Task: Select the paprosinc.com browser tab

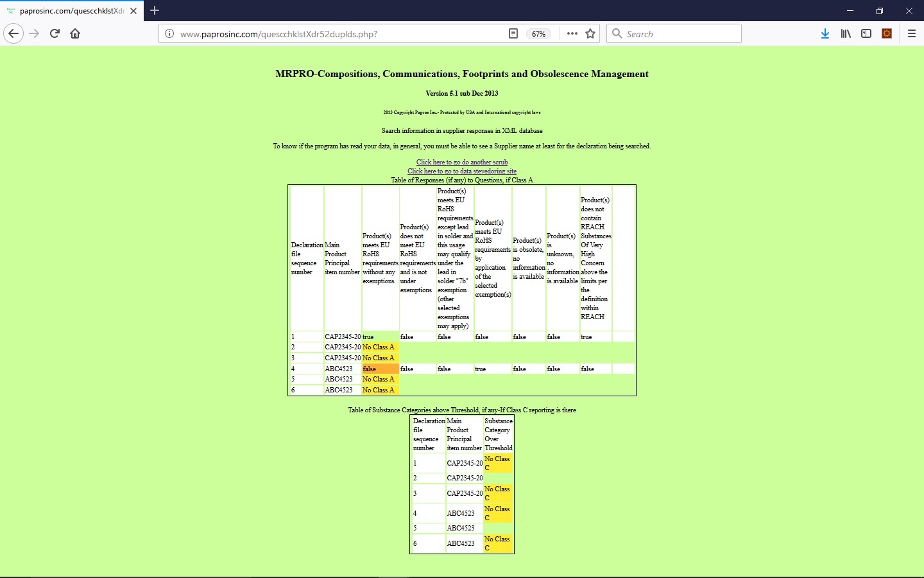Action: [72, 11]
